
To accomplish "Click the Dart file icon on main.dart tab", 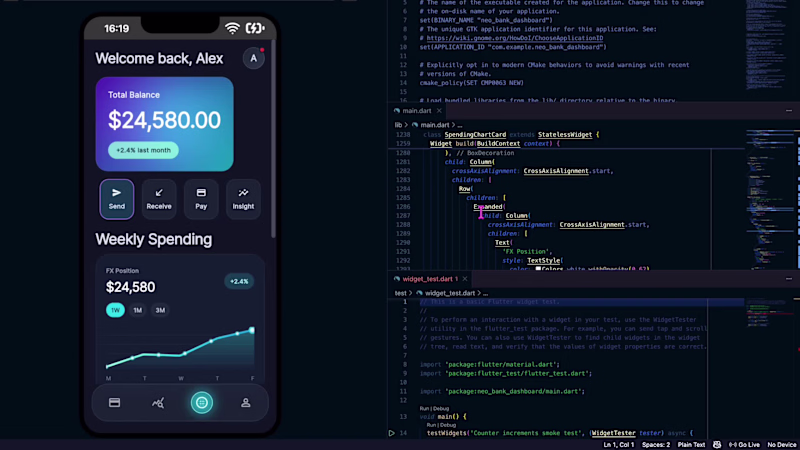I will (396, 111).
